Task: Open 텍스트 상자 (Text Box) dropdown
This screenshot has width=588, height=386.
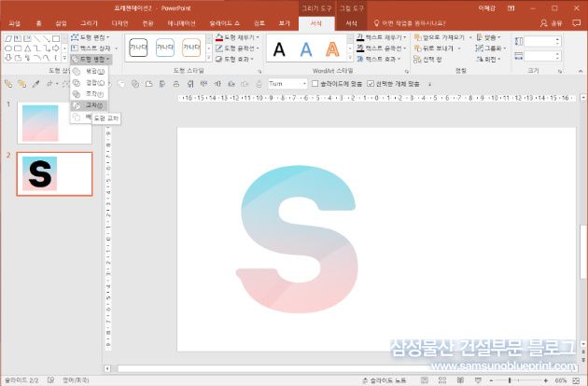Action: [x=93, y=48]
